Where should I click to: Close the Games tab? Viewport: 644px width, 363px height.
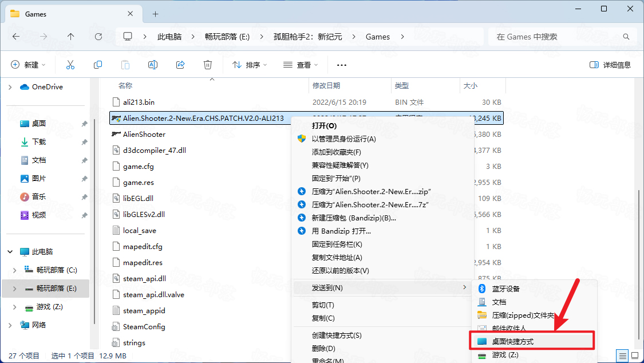(130, 14)
